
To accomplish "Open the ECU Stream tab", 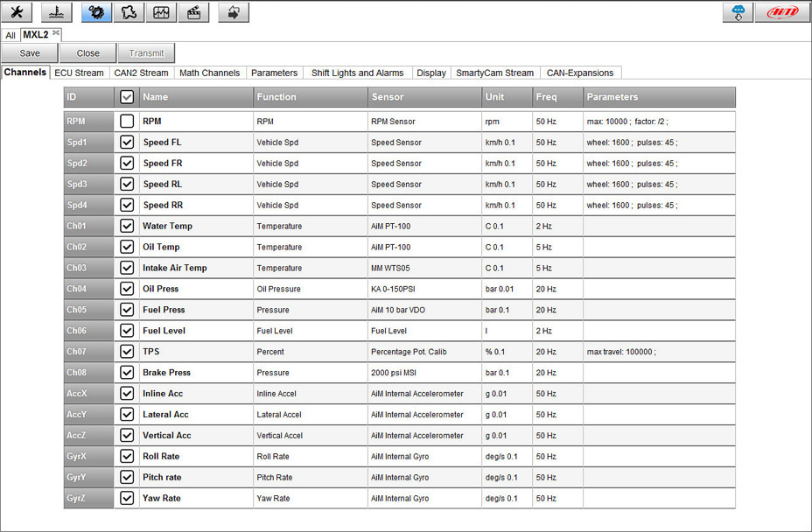I will [79, 73].
